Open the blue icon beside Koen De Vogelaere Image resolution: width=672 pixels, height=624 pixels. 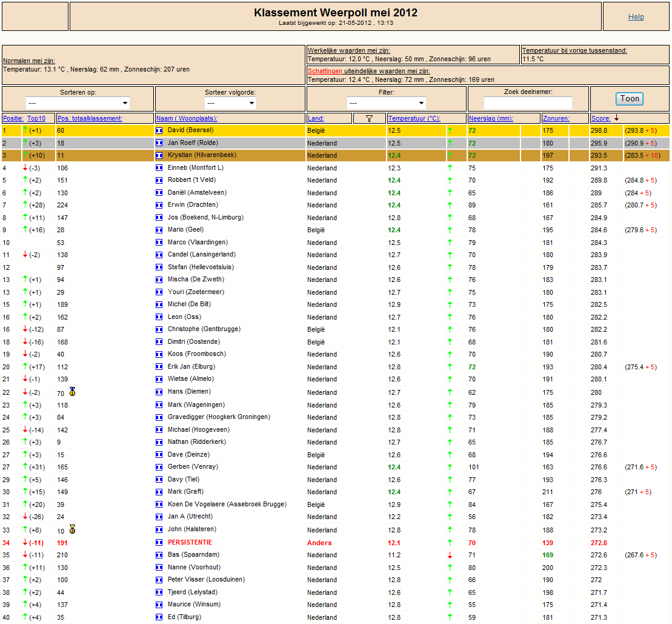click(x=159, y=505)
